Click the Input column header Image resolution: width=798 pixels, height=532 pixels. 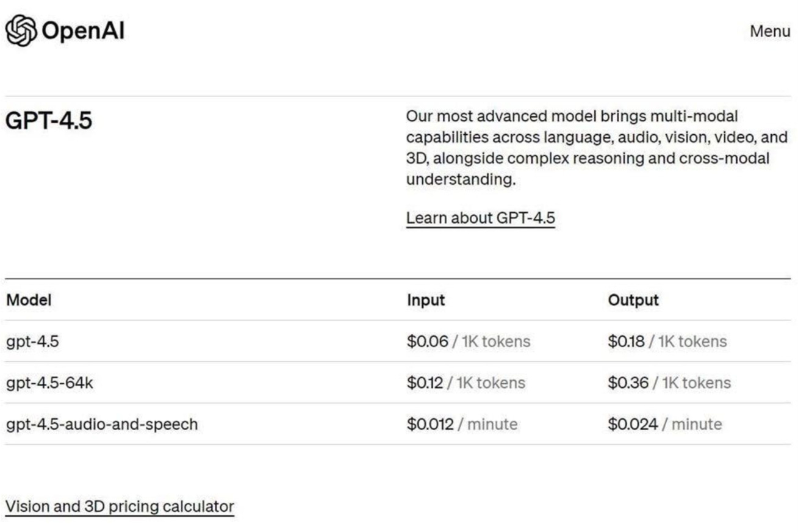tap(426, 300)
